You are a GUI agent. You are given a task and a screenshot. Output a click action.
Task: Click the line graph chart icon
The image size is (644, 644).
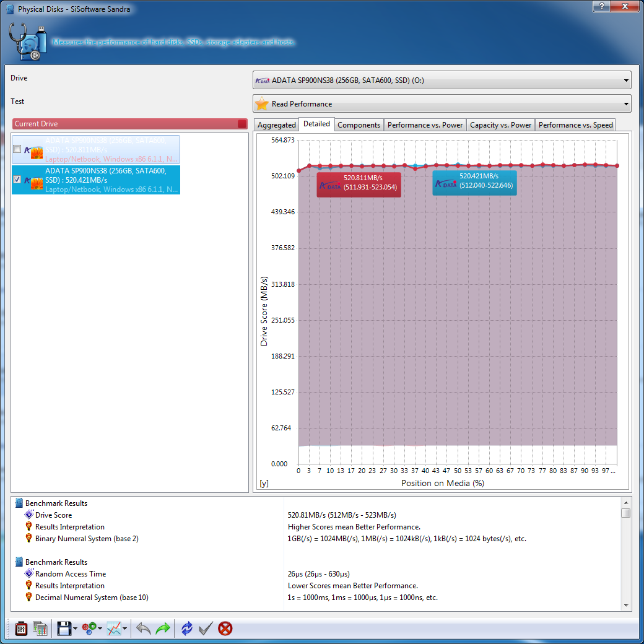point(114,629)
